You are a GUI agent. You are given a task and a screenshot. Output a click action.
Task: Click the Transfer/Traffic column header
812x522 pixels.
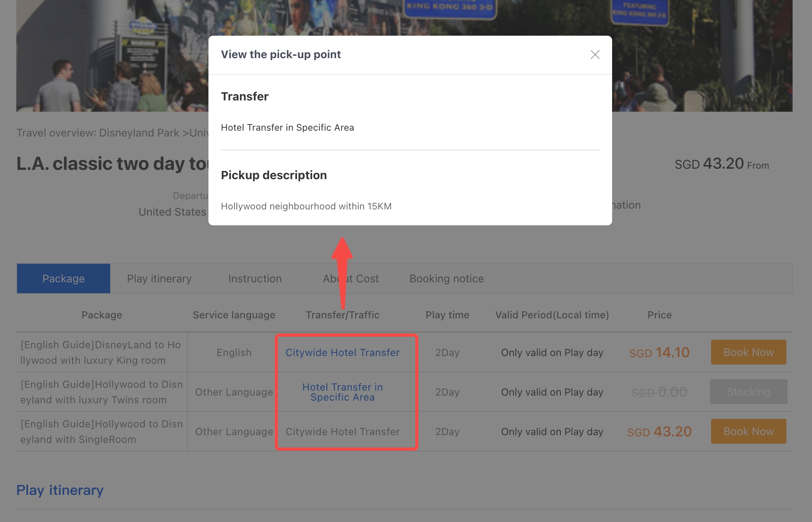[342, 315]
